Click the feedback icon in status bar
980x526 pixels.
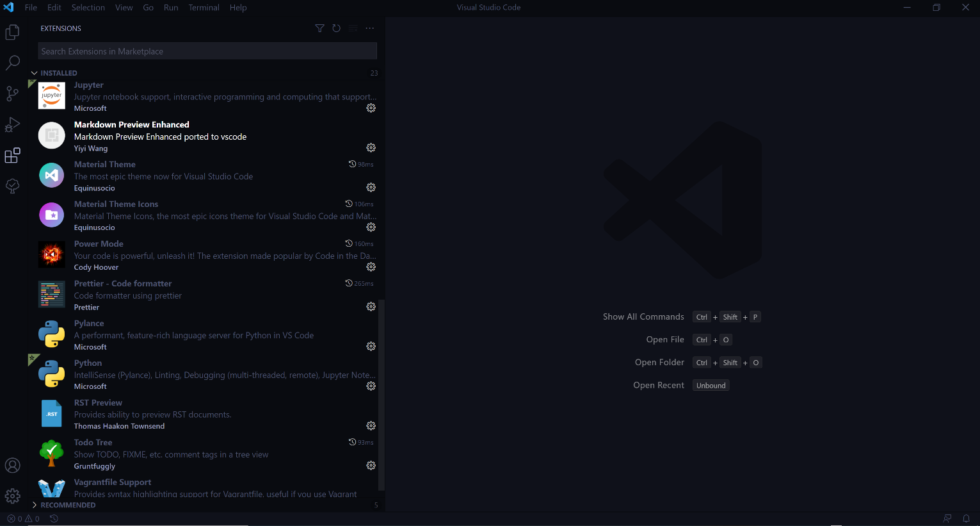(947, 519)
